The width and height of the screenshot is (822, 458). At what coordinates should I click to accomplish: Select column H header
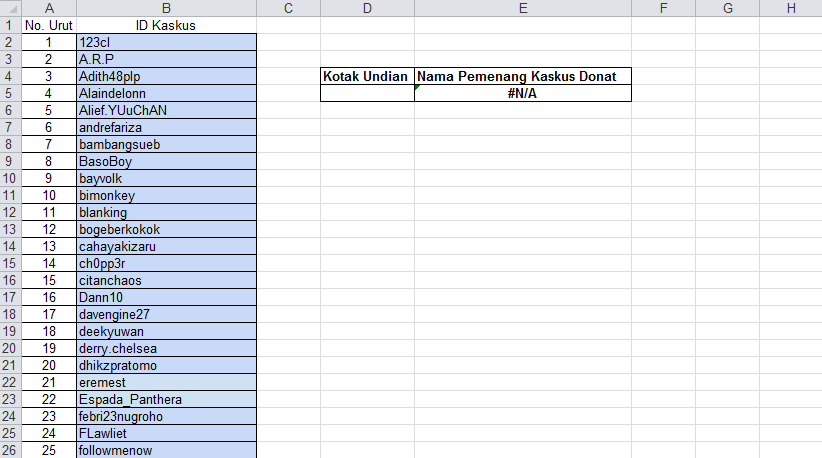click(x=791, y=8)
